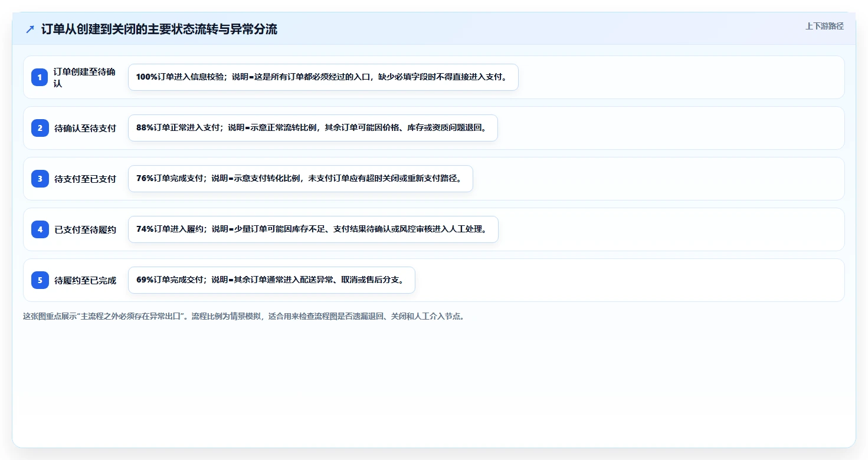This screenshot has height=460, width=868.
Task: Click the footnote starting 这张图重点展示
Action: pos(244,316)
